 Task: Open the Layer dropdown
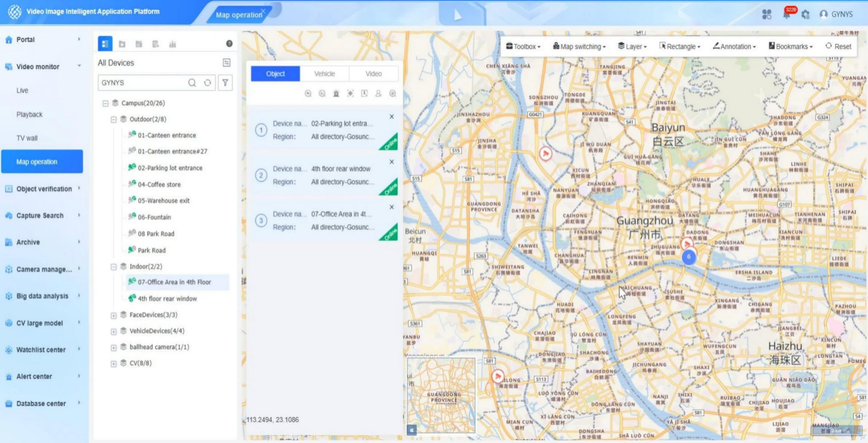tap(632, 46)
